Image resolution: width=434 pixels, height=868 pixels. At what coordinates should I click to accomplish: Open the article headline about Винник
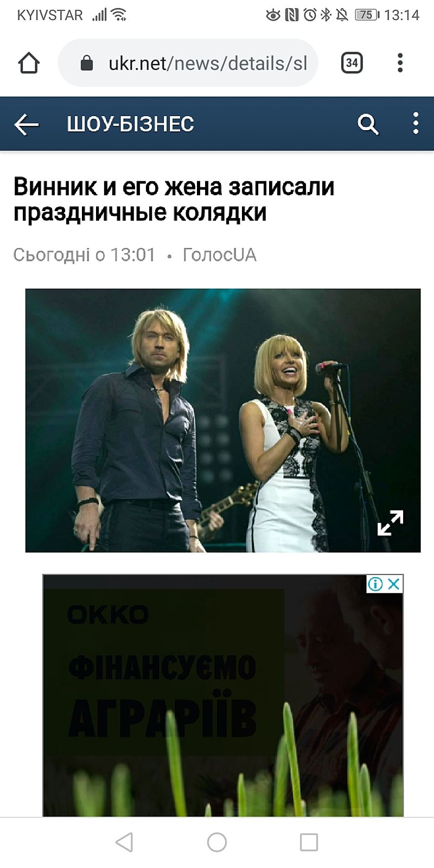tap(174, 199)
